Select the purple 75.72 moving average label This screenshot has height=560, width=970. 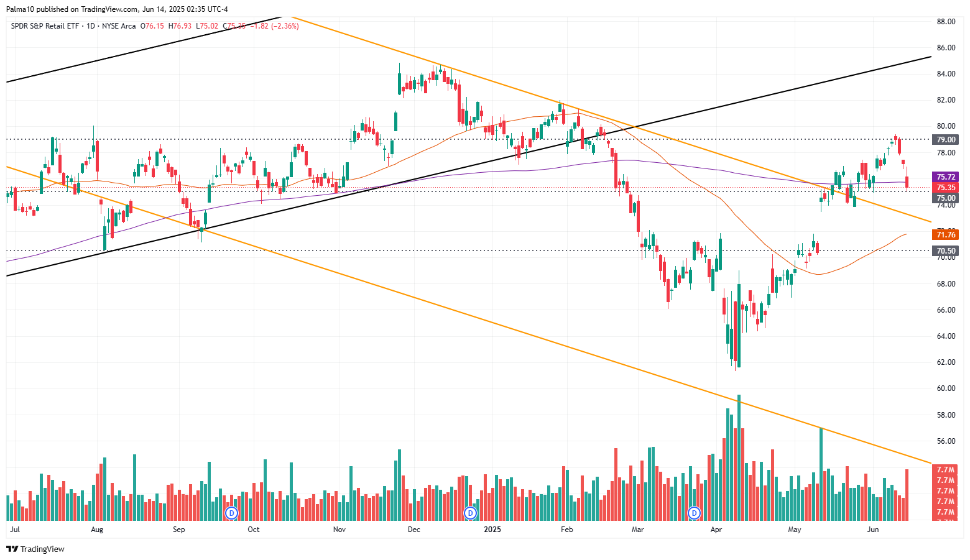[946, 177]
